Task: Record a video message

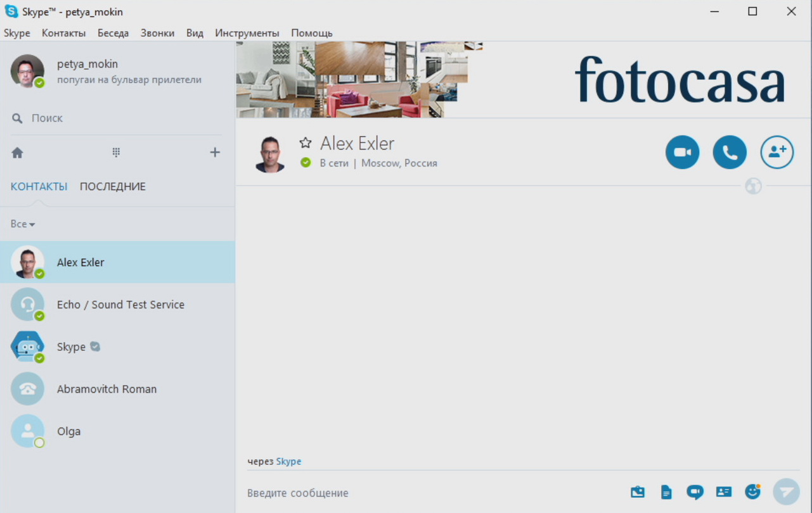Action: (695, 492)
